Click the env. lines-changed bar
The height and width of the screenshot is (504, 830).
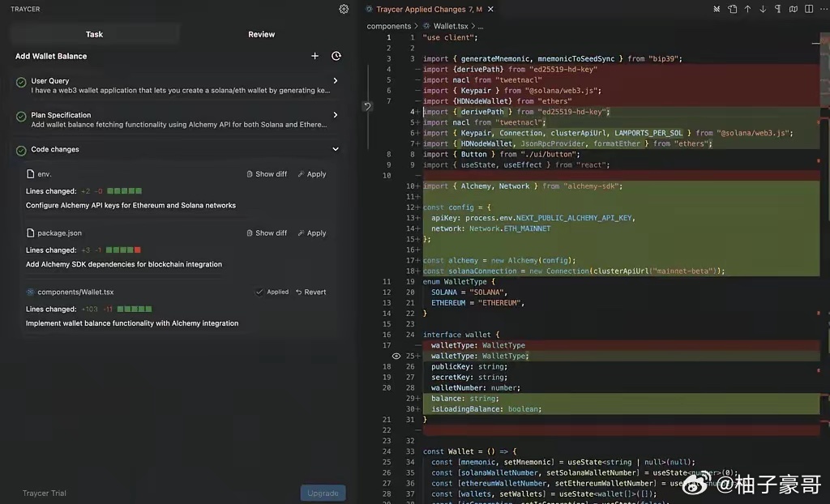coord(124,191)
